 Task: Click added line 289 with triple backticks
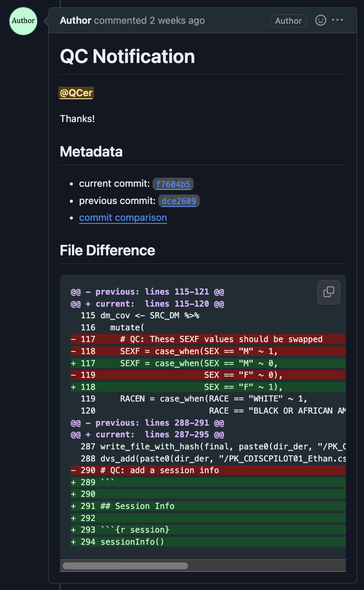click(208, 482)
